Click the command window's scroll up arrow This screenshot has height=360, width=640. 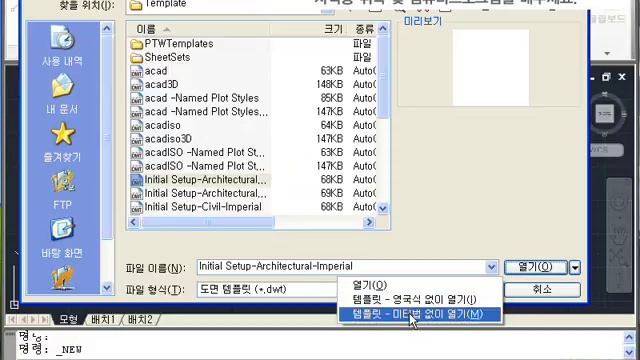[629, 338]
